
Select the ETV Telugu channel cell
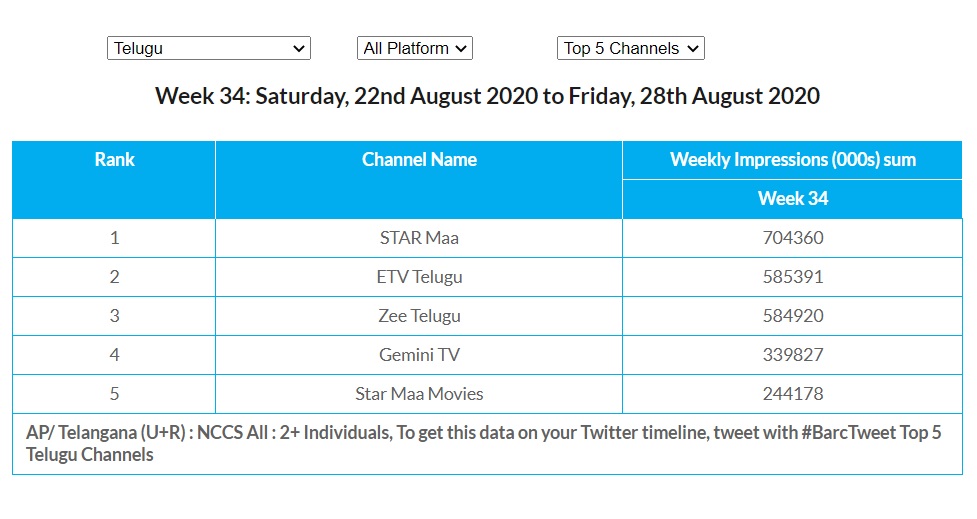point(419,277)
